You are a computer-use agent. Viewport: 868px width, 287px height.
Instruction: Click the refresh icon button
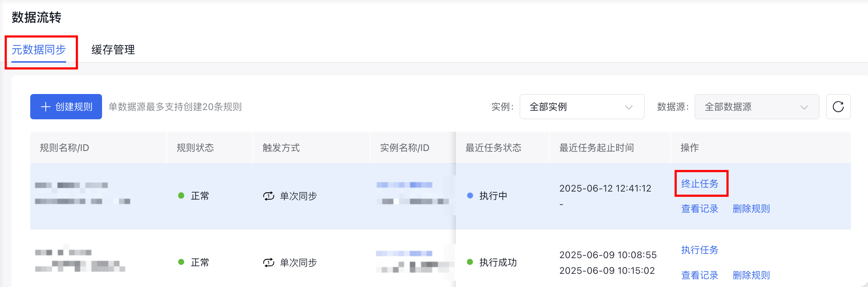838,106
